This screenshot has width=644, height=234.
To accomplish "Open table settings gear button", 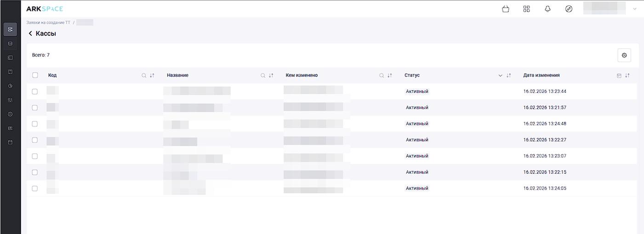I will [624, 55].
